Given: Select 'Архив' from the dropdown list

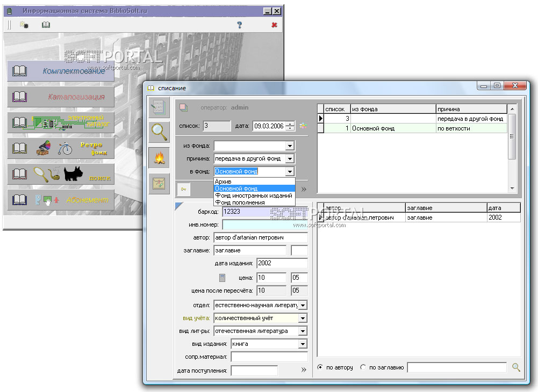Looking at the screenshot, I should point(254,182).
